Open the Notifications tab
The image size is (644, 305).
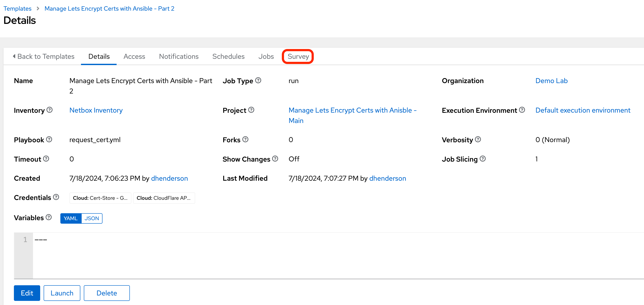(179, 56)
